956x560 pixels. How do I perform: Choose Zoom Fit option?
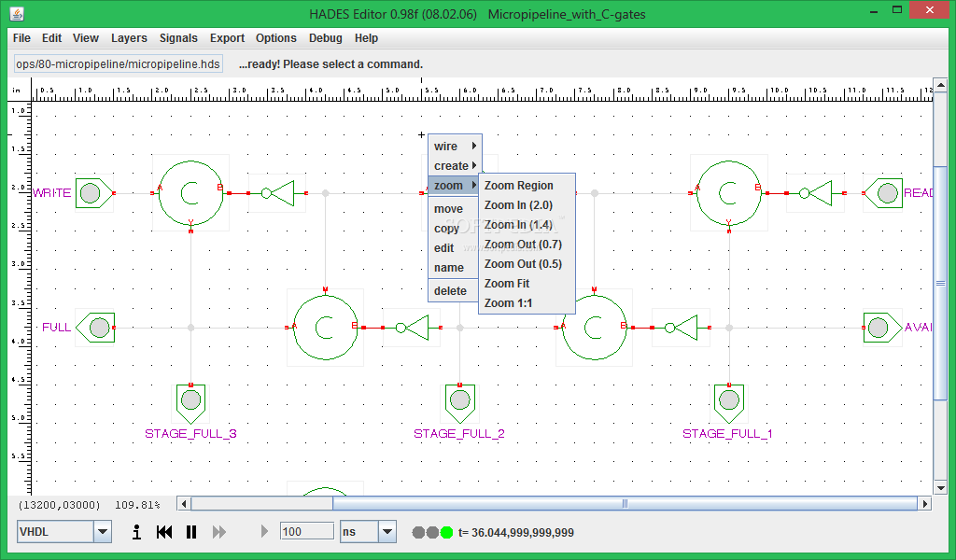tap(527, 284)
